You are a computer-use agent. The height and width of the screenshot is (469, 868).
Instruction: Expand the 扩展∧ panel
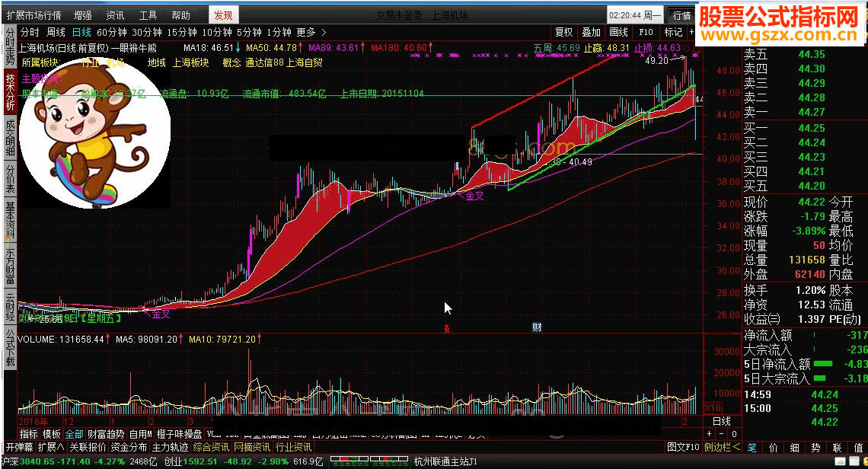[x=51, y=447]
